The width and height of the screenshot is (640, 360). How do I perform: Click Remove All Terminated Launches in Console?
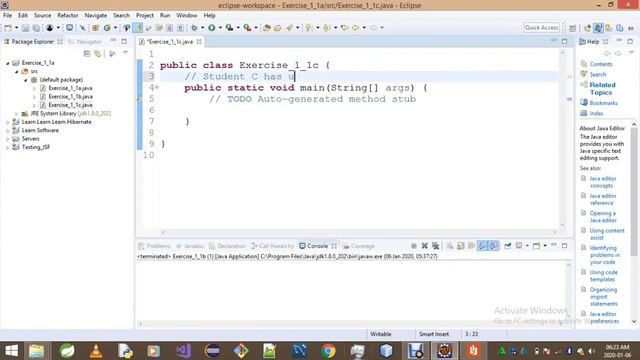pos(436,246)
